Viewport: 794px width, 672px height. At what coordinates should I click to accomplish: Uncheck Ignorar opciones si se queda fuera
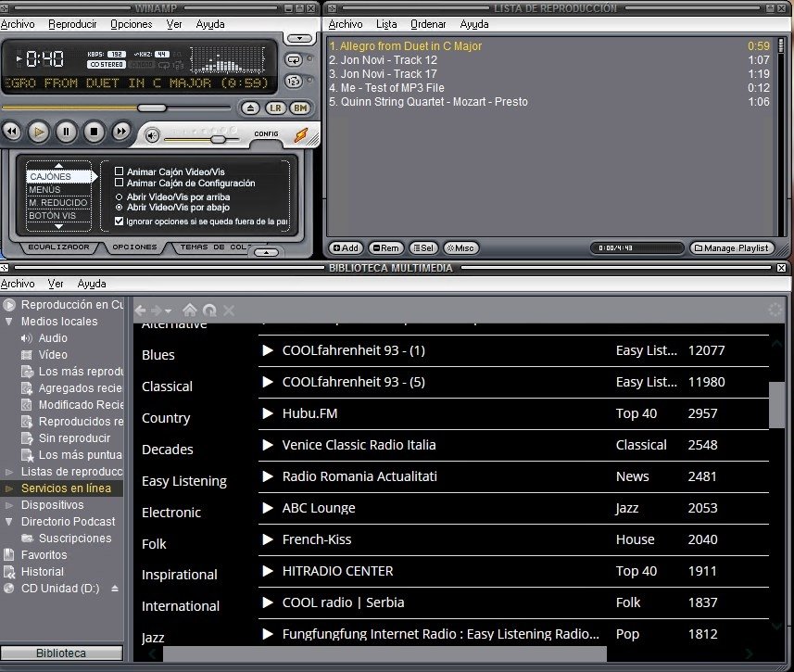(119, 221)
